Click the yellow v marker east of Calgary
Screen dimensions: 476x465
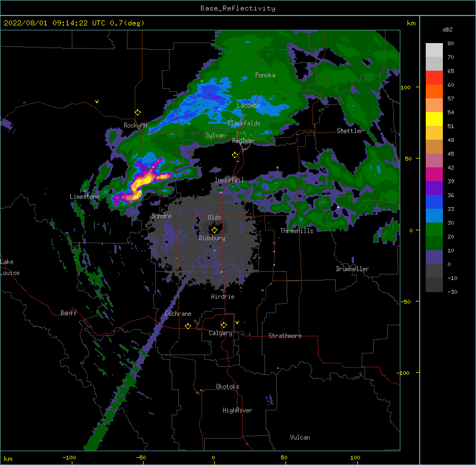tap(237, 323)
